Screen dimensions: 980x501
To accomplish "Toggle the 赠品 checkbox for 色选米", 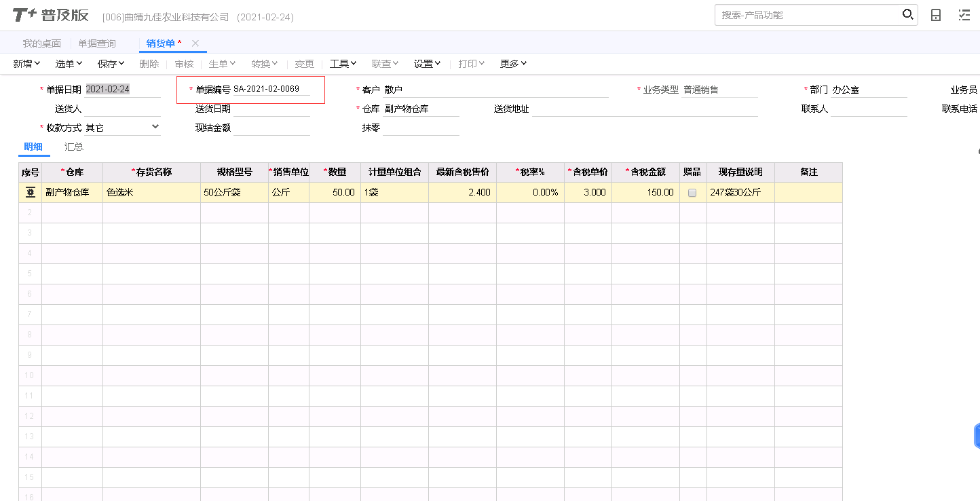I will tap(692, 193).
